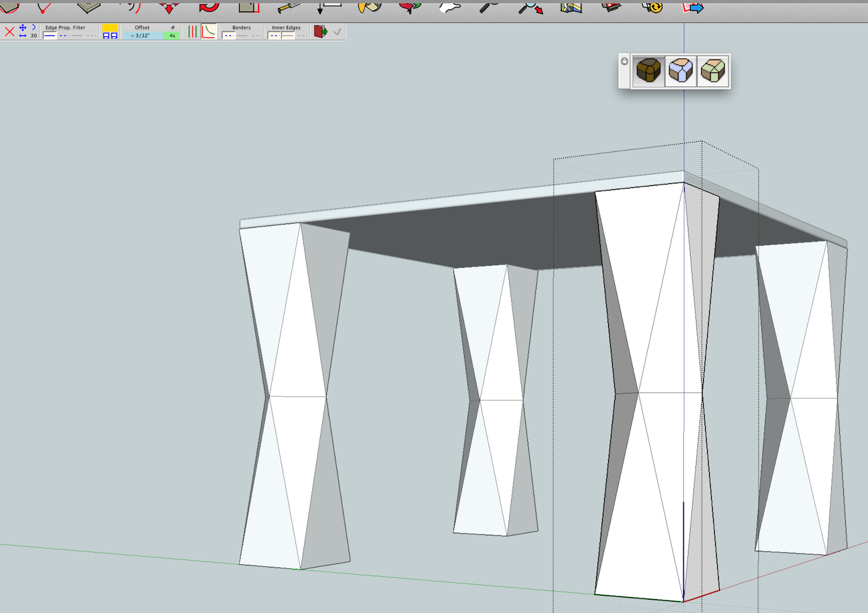Click the red and green vertical lines icon

(192, 31)
